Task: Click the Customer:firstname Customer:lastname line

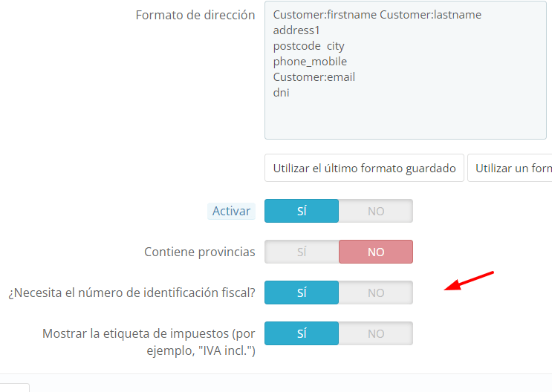Action: click(377, 15)
